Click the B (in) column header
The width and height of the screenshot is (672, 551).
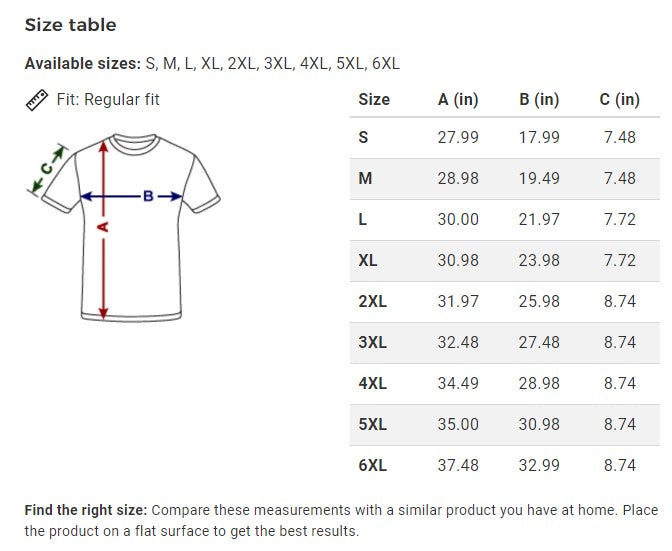tap(539, 99)
